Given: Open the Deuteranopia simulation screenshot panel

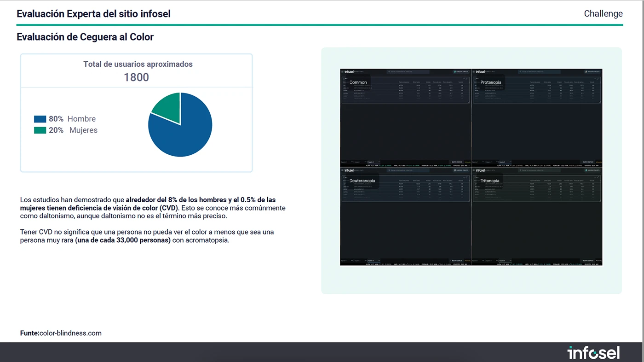Looking at the screenshot, I should pos(406,216).
